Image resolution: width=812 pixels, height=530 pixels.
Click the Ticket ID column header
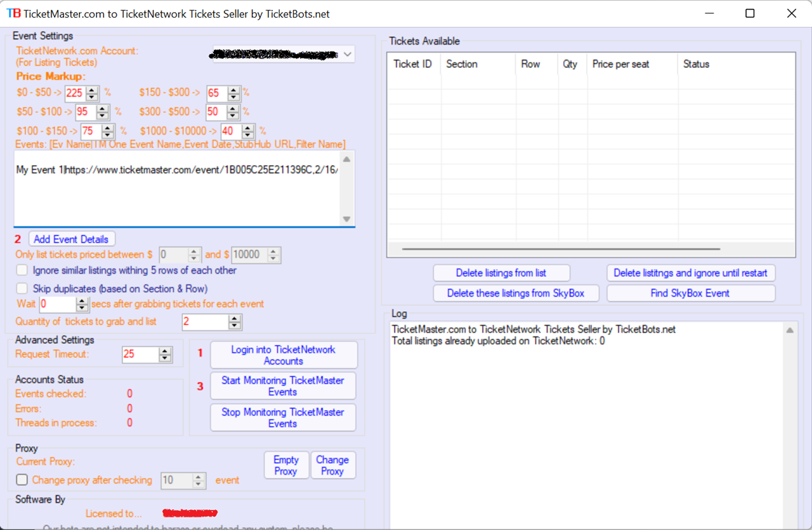414,64
